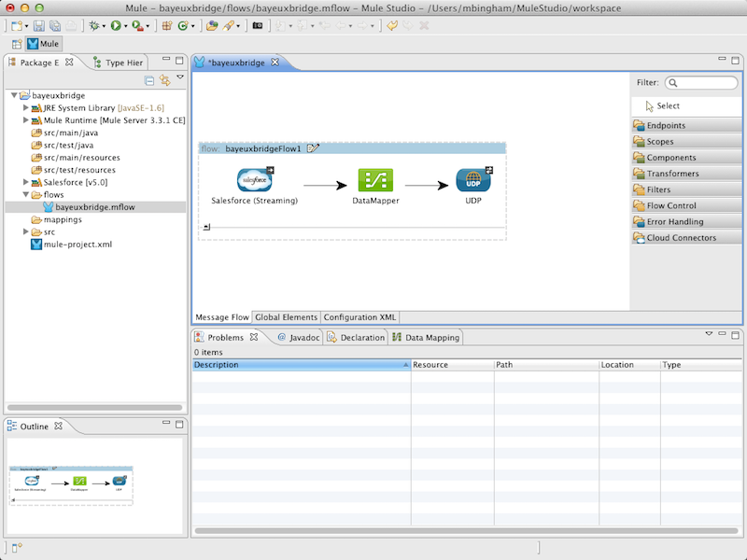
Task: Open the Run dropdown arrow
Action: click(125, 26)
